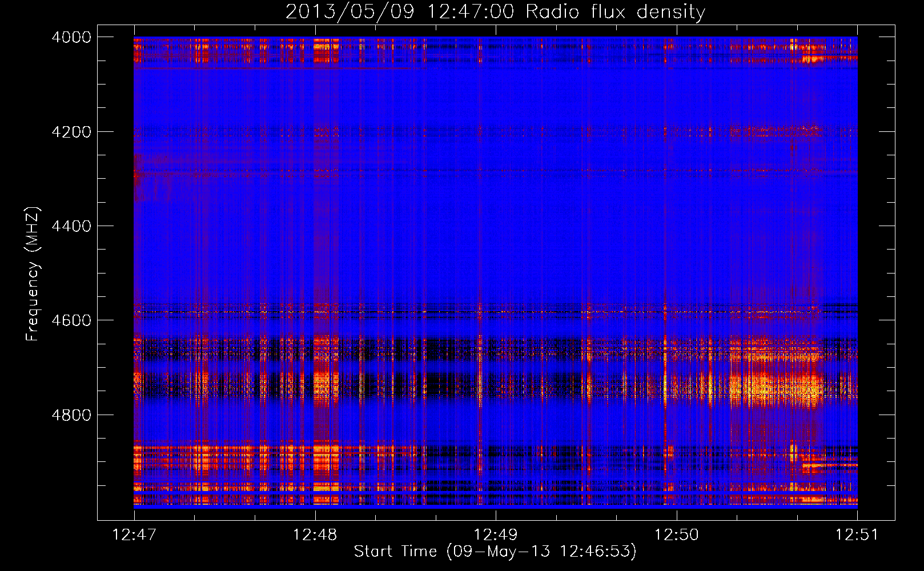The image size is (924, 571).
Task: Click the 12:48 time tick label
Action: coord(315,535)
